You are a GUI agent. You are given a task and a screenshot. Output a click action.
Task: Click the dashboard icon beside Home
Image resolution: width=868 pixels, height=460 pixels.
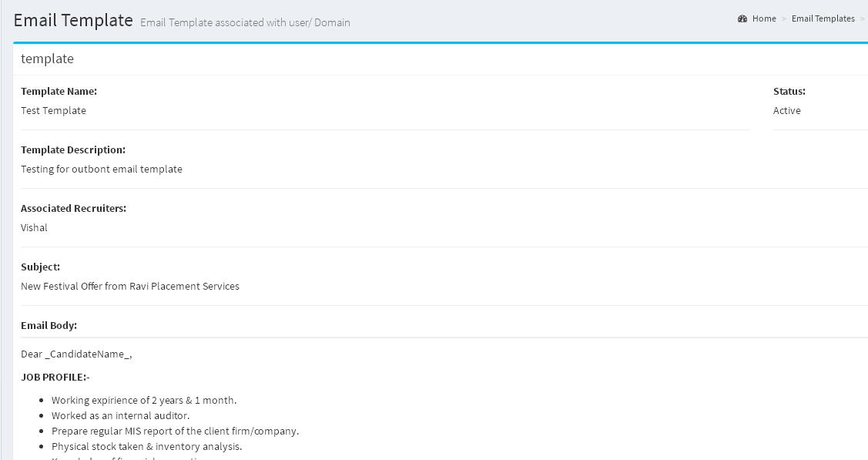[x=742, y=18]
